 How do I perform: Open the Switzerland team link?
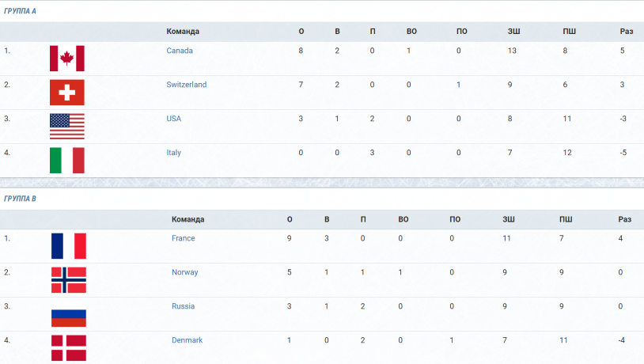click(x=187, y=85)
